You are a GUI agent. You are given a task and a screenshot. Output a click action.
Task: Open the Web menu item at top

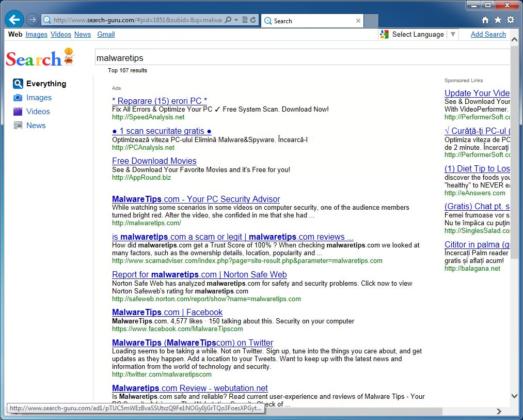tap(15, 34)
